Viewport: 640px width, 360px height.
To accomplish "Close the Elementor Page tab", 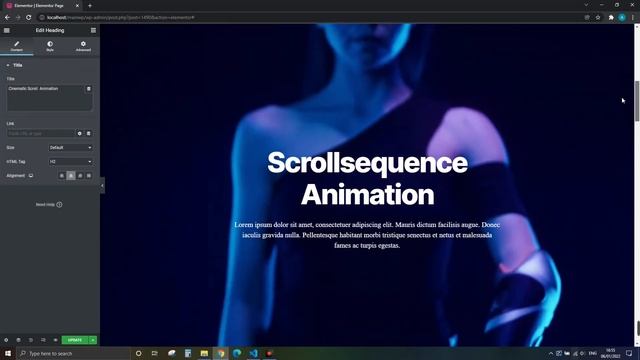I will click(x=77, y=6).
